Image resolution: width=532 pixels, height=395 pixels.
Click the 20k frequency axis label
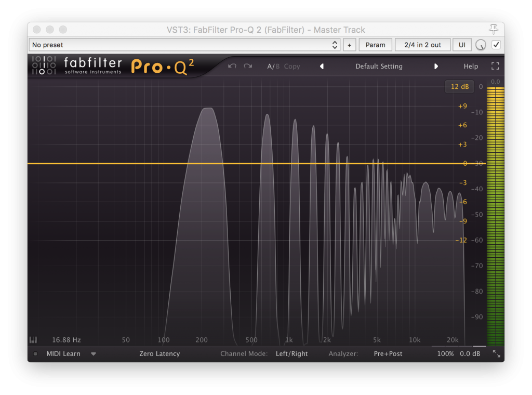tap(453, 340)
